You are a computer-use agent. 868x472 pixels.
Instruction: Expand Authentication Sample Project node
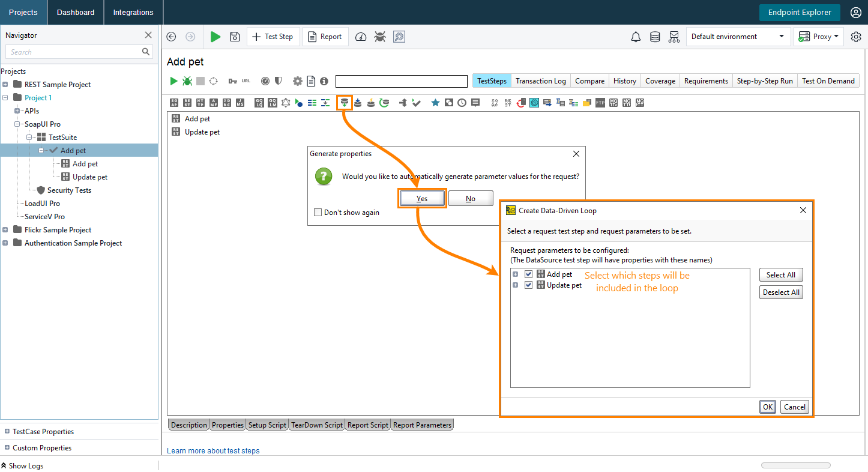[5, 243]
